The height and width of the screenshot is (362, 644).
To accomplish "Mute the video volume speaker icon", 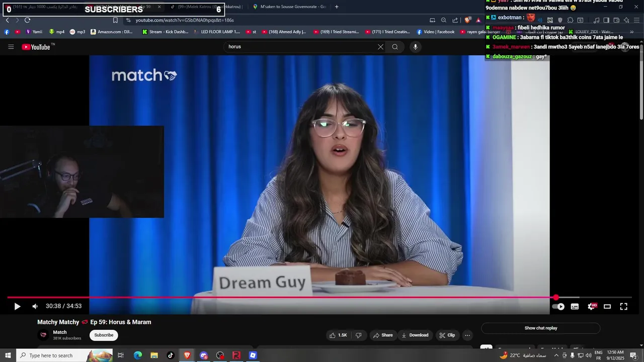I will (35, 306).
